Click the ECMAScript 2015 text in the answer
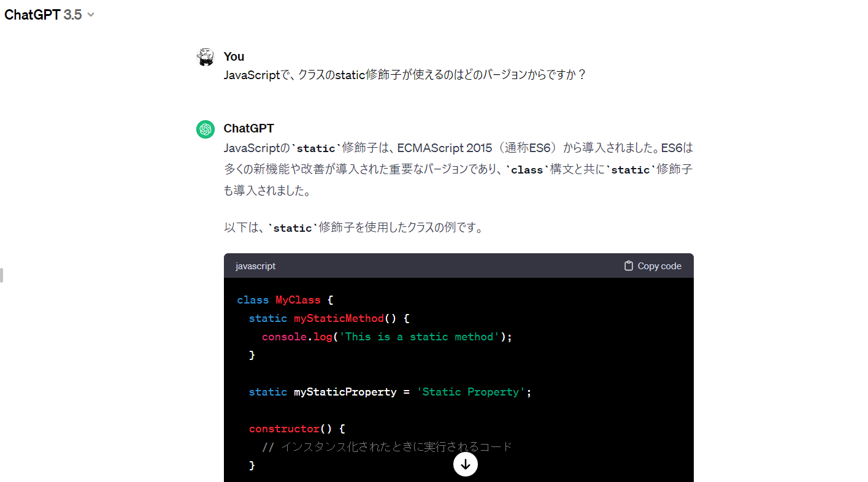This screenshot has width=868, height=482. click(444, 148)
